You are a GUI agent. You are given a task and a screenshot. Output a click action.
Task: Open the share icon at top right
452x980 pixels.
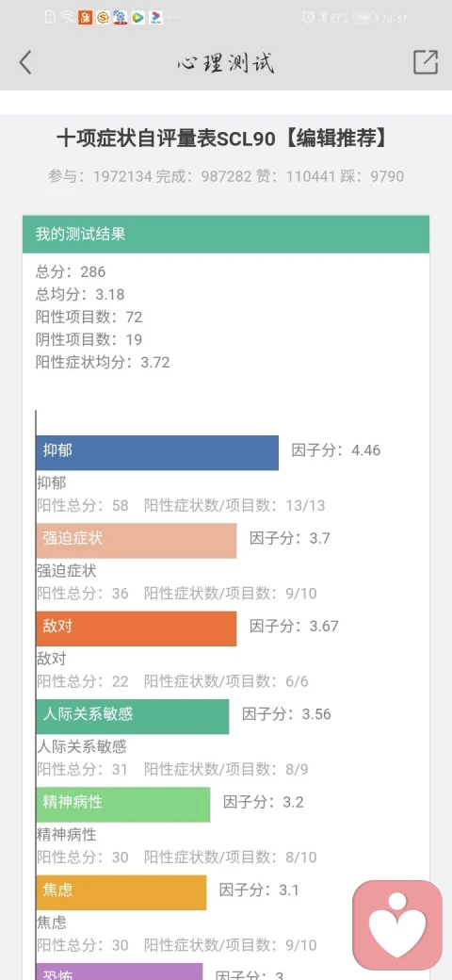pos(425,62)
